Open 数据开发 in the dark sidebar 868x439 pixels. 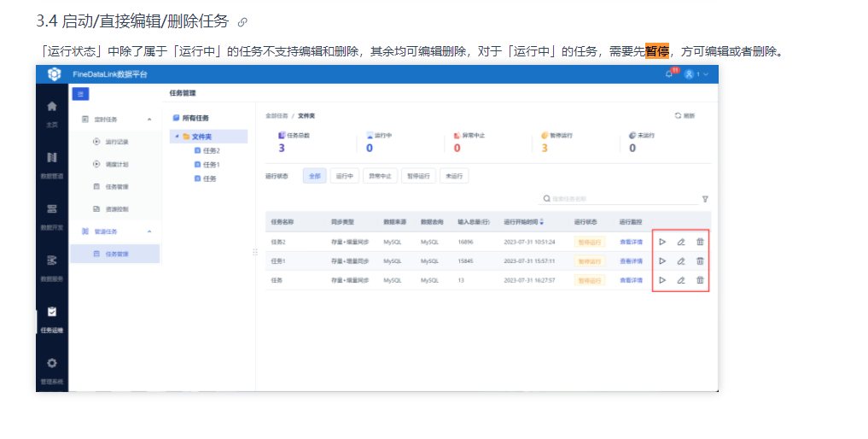(x=51, y=216)
